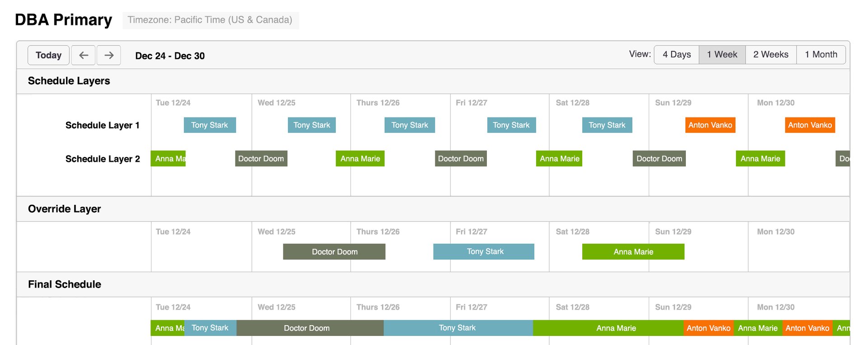The image size is (868, 345).
Task: Select Tony Stark shift on Tue 12/24 in Layer 1
Action: [210, 125]
